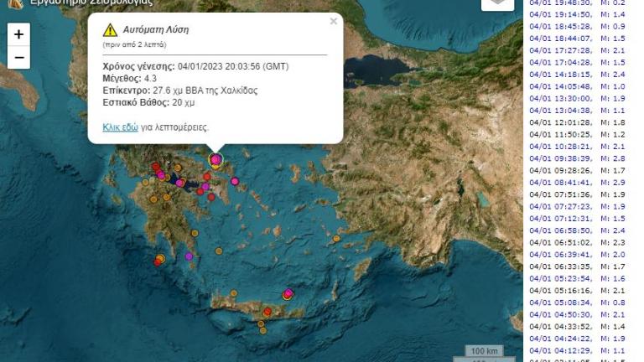Click the seismology lab logo at top left
Image resolution: width=644 pixels, height=362 pixels.
coord(15,4)
